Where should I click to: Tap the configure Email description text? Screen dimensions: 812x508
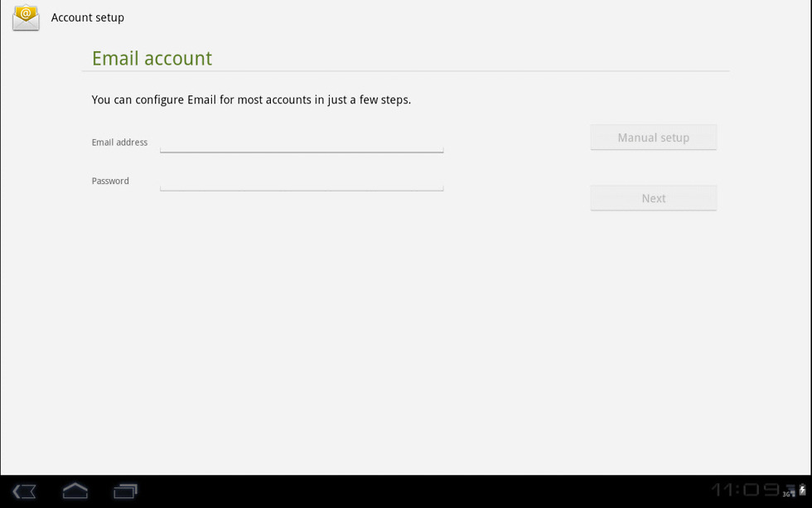pos(251,99)
